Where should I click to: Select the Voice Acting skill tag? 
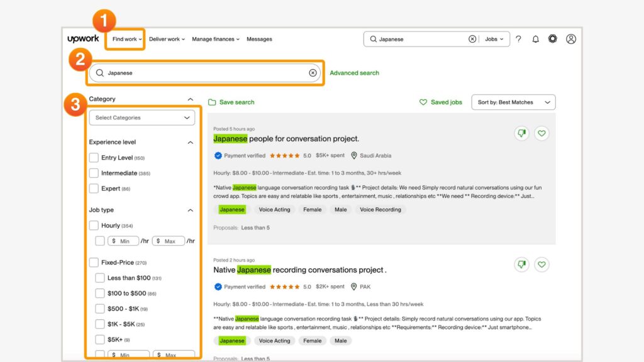click(274, 210)
